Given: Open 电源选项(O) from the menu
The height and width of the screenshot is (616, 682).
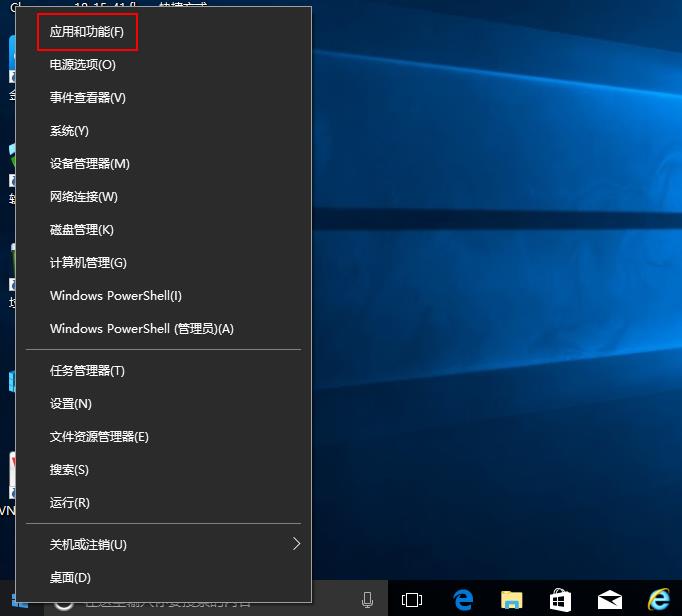Looking at the screenshot, I should (x=83, y=65).
